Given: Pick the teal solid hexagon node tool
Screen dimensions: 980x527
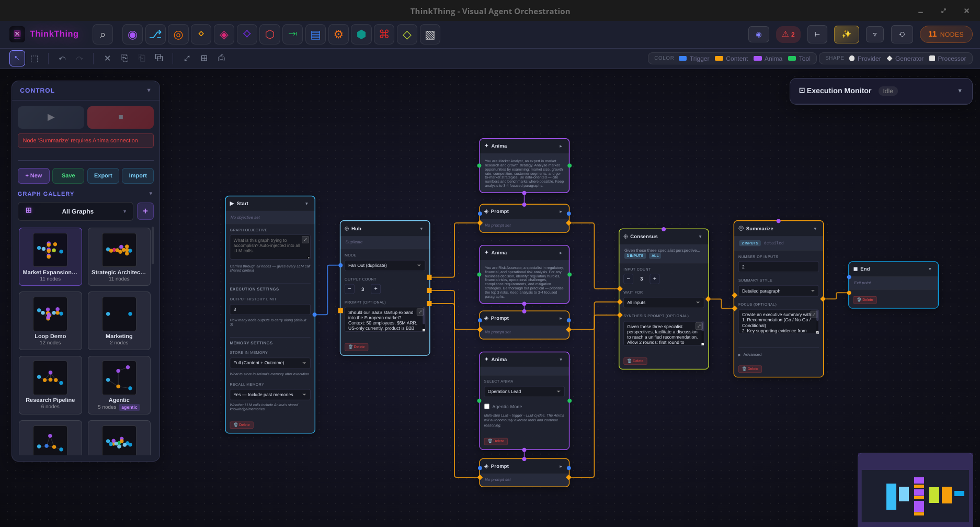Looking at the screenshot, I should (361, 35).
